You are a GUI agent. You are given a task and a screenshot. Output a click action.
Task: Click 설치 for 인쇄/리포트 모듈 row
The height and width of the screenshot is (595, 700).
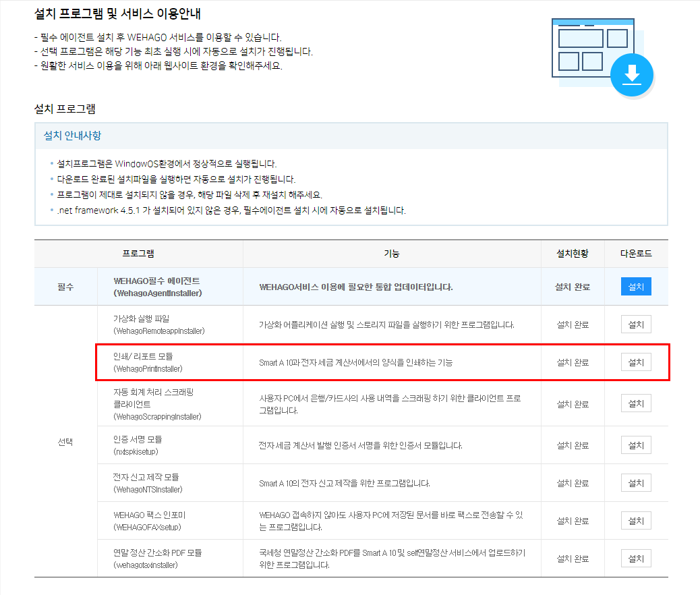click(x=635, y=362)
